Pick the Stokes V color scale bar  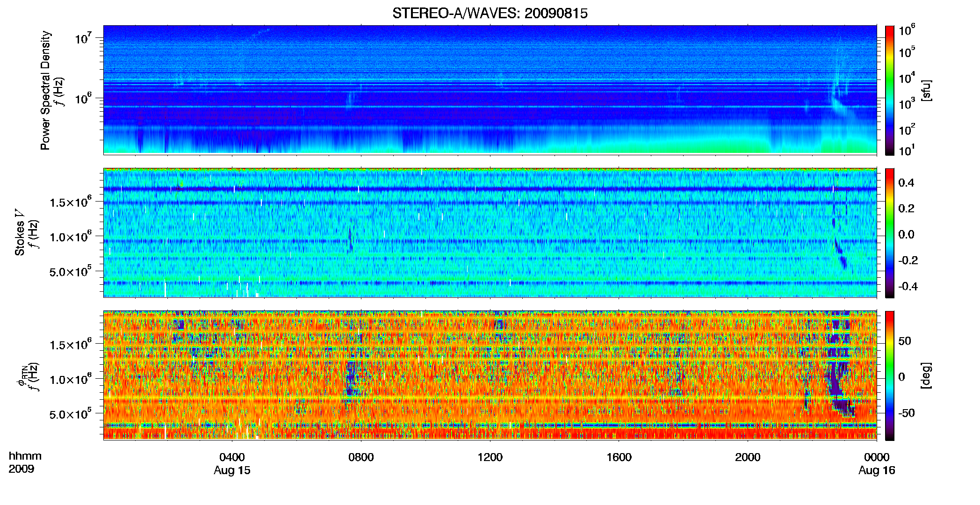click(890, 233)
